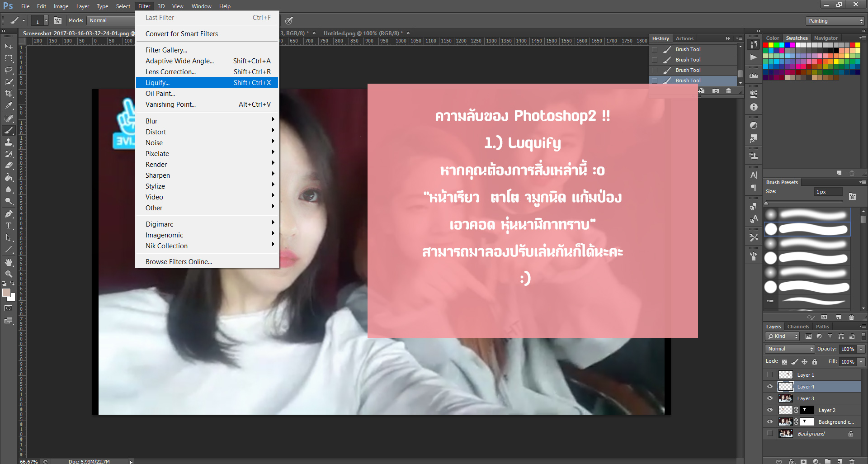Viewport: 868px width, 464px height.
Task: Select the Paint Bucket tool
Action: click(x=9, y=177)
